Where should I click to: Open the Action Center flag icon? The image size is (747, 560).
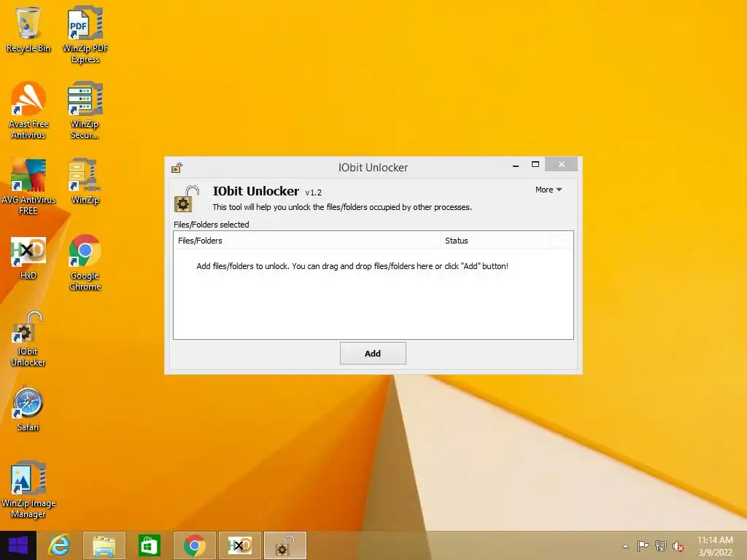pyautogui.click(x=643, y=545)
